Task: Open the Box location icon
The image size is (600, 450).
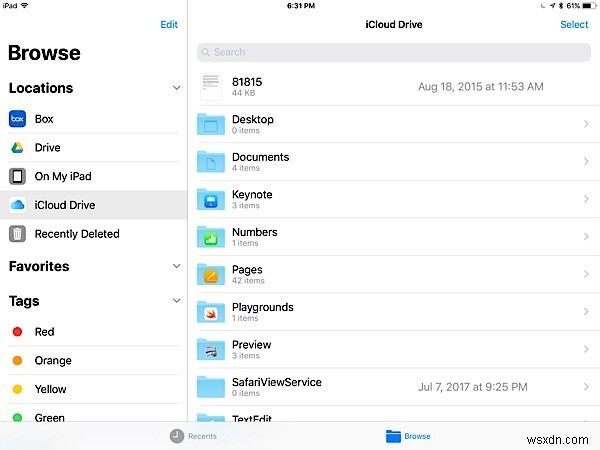Action: point(17,119)
